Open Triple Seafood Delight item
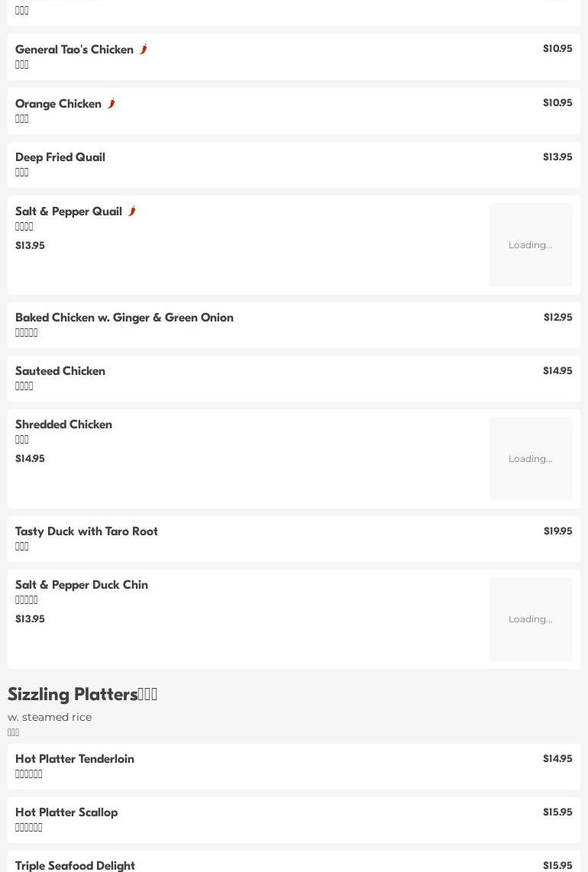The height and width of the screenshot is (872, 588). 75,865
